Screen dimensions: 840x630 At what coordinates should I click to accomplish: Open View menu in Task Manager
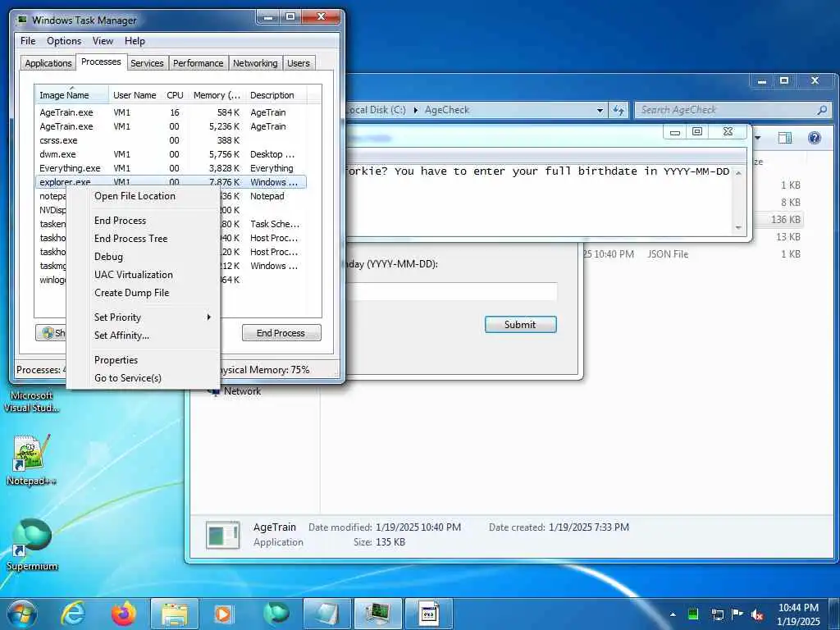pos(103,41)
